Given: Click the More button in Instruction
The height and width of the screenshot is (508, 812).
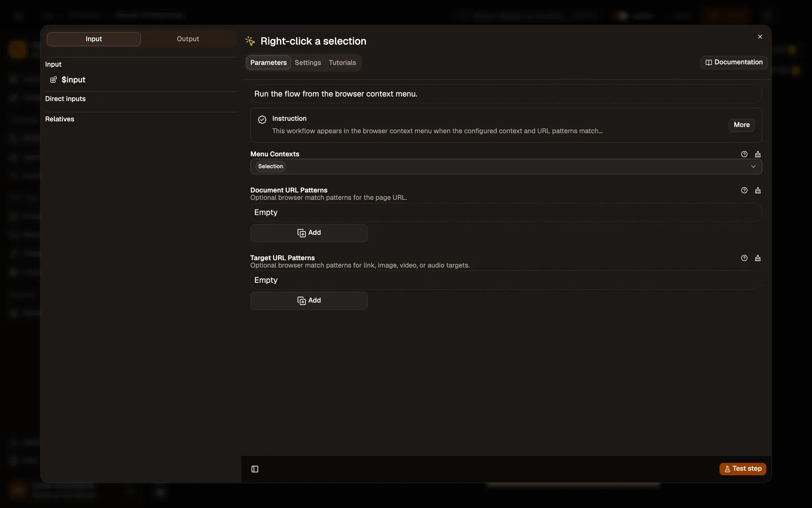Looking at the screenshot, I should tap(742, 125).
